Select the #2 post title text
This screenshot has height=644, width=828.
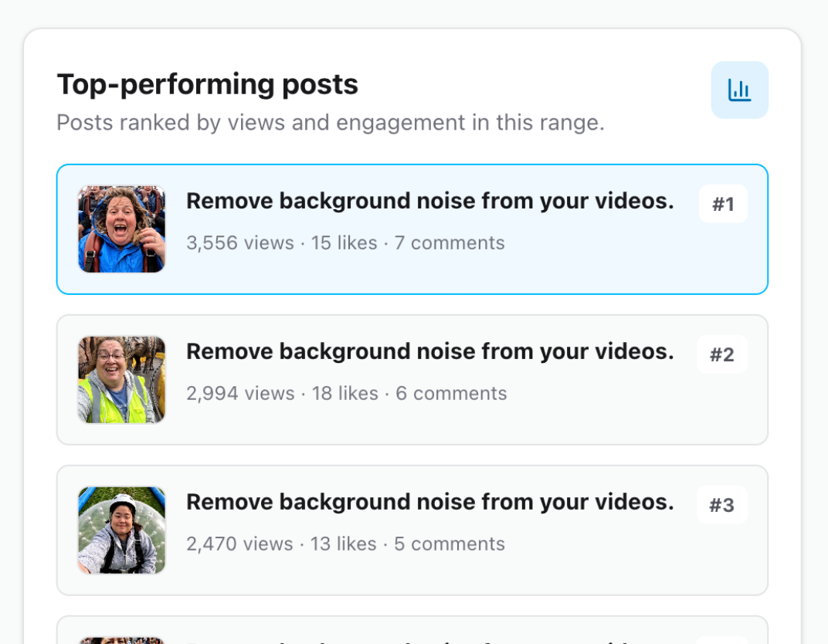point(430,351)
